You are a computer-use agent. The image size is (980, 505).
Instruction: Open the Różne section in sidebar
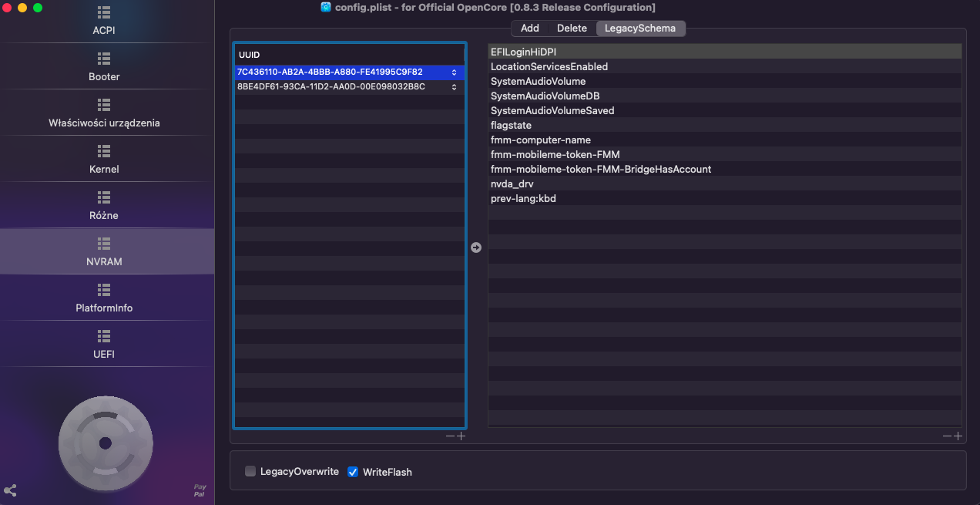[104, 206]
